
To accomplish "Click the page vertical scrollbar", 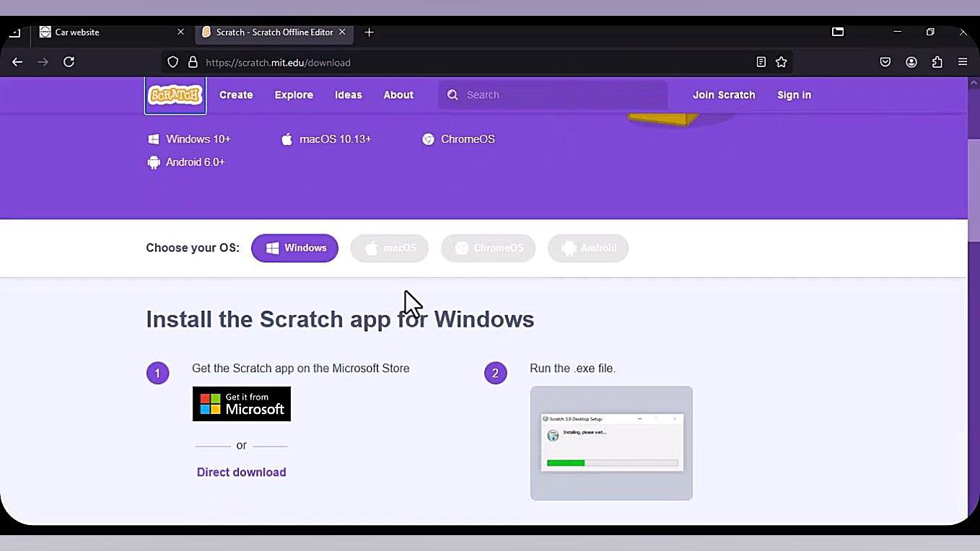I will click(974, 190).
